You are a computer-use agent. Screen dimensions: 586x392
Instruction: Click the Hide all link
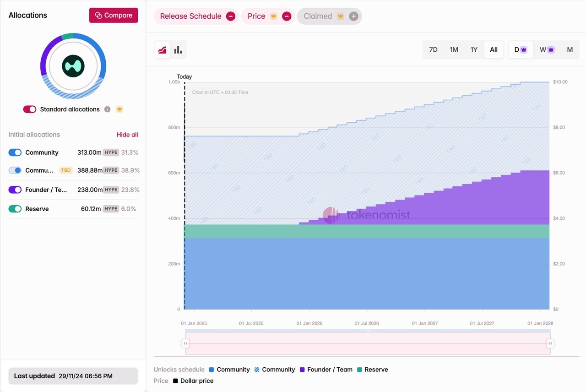click(x=127, y=135)
